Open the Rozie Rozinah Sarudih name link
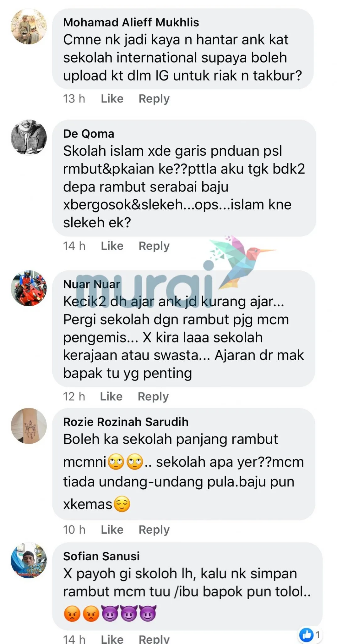 coord(126,422)
